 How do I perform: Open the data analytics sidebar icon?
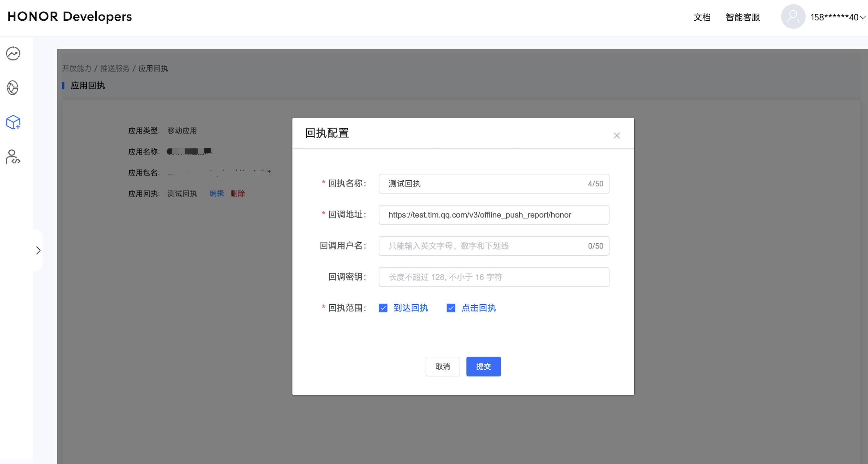pos(13,54)
